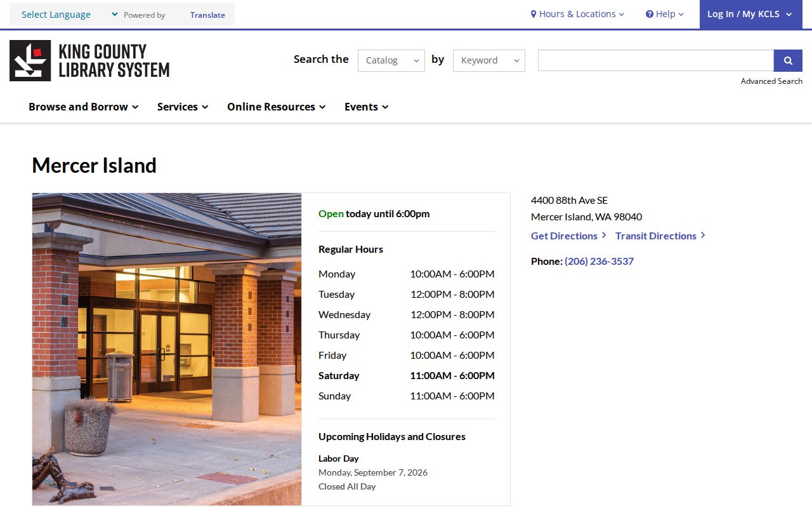Click the Sunday hours row
The width and height of the screenshot is (812, 508).
407,396
